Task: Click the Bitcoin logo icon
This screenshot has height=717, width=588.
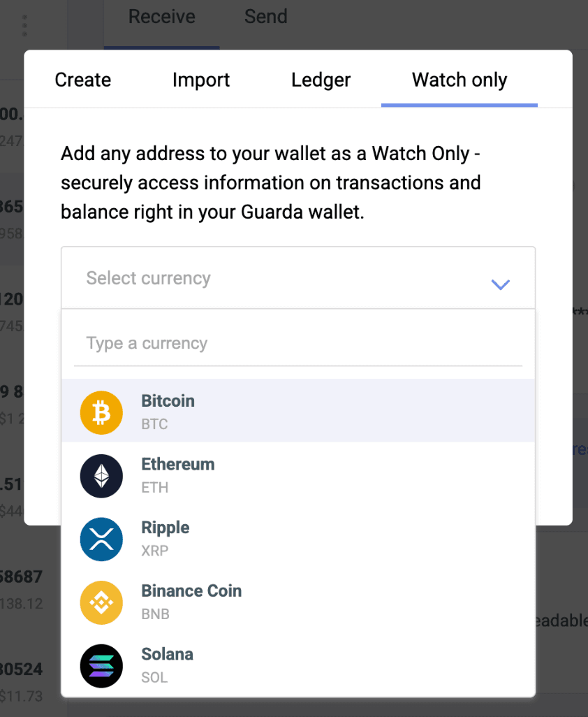Action: click(101, 412)
